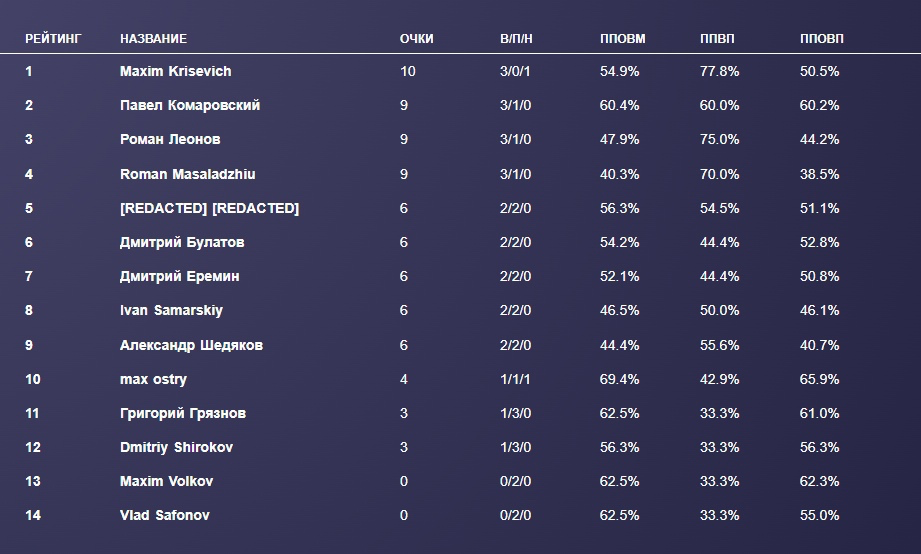
Task: Select player Павел Комаровский
Action: pos(189,106)
